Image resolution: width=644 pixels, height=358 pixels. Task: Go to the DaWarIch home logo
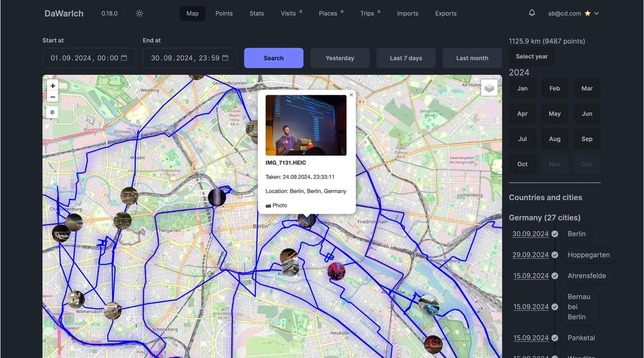[64, 13]
